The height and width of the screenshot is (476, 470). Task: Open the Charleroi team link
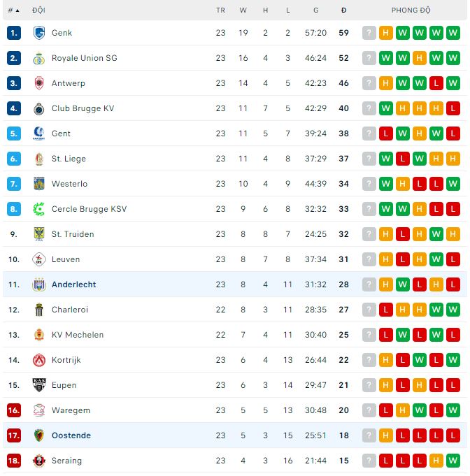click(70, 310)
